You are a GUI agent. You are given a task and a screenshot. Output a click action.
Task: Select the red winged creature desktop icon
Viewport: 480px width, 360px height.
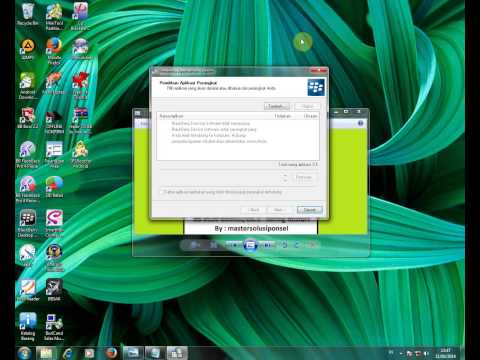[80, 85]
